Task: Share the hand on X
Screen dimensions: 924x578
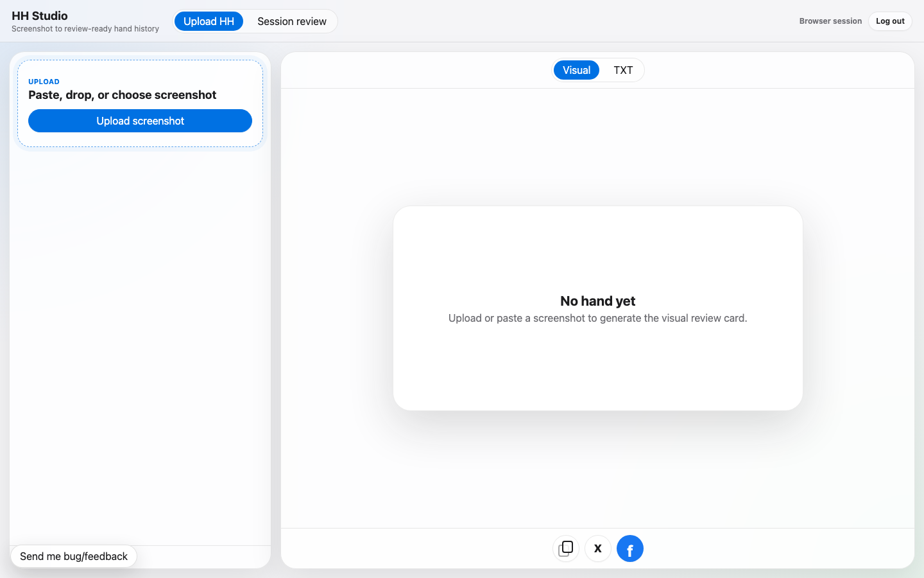Action: [x=598, y=548]
